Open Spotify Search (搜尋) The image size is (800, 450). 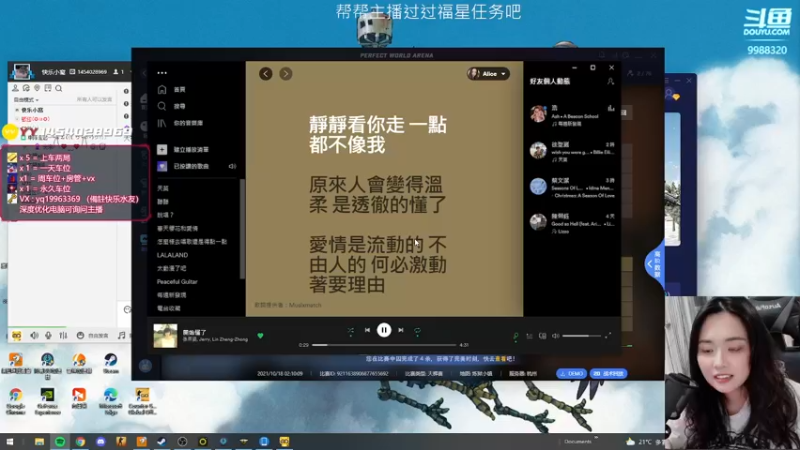pyautogui.click(x=172, y=106)
